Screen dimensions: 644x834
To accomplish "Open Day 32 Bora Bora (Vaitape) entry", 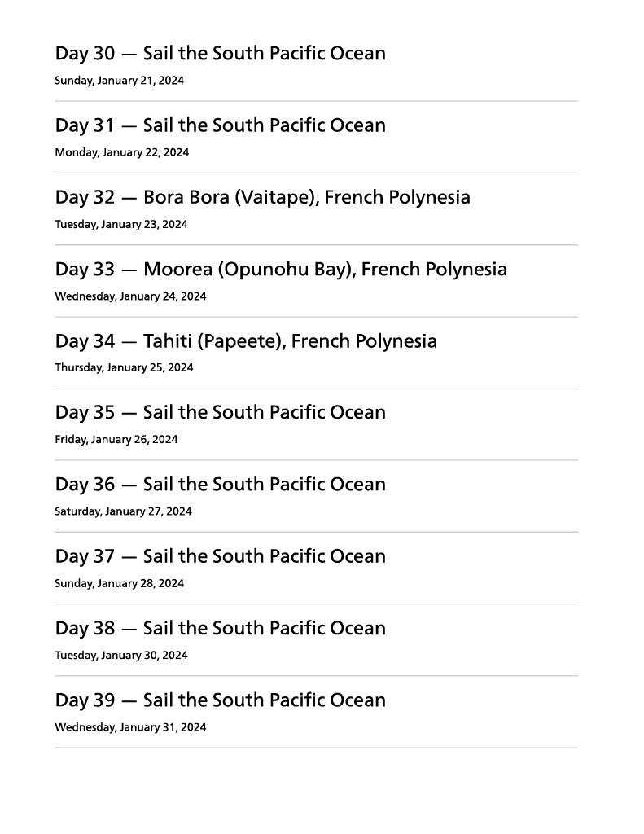I will (262, 197).
